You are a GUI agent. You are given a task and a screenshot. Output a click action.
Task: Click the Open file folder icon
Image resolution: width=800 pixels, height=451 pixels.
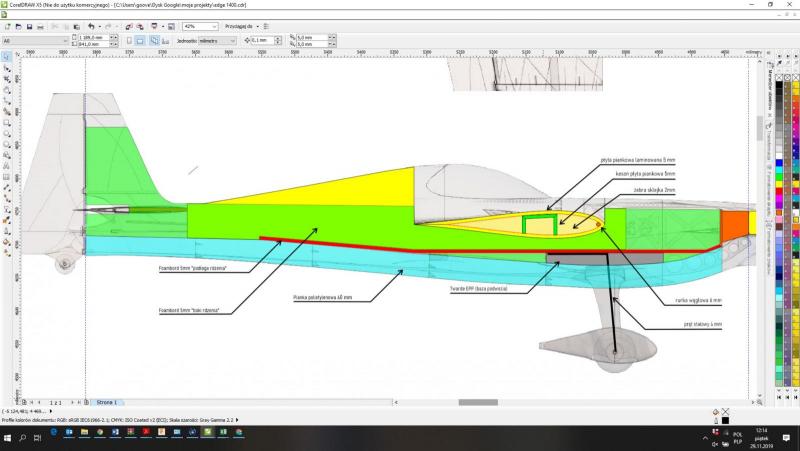(x=18, y=26)
